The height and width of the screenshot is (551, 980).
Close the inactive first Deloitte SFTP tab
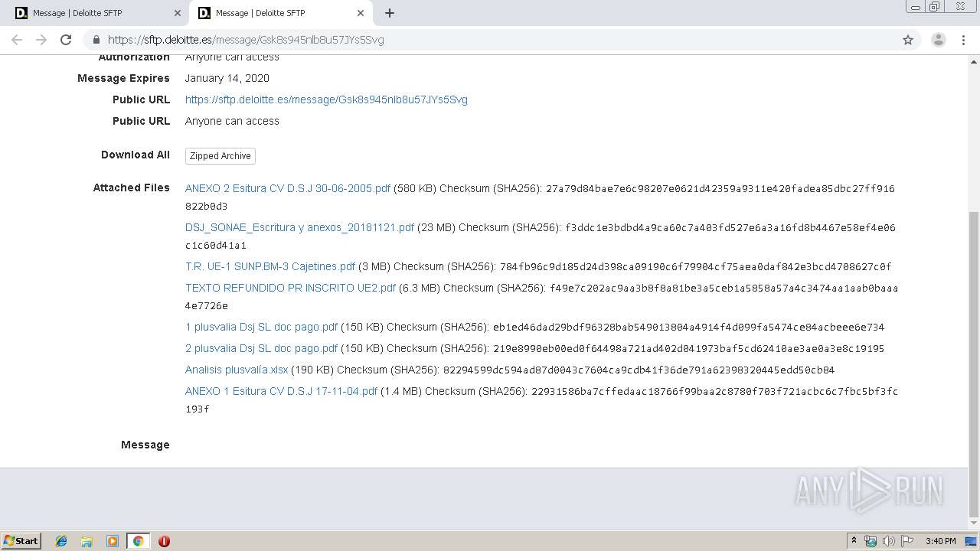tap(178, 13)
